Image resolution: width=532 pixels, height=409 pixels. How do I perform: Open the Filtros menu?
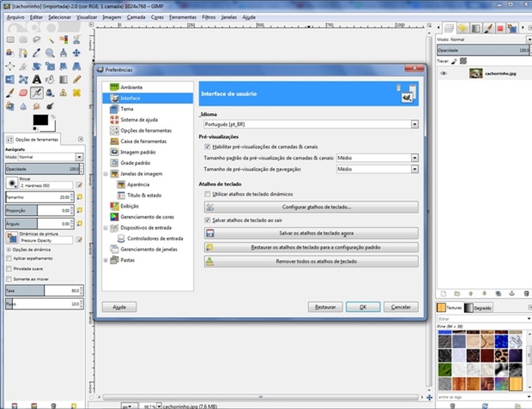209,17
